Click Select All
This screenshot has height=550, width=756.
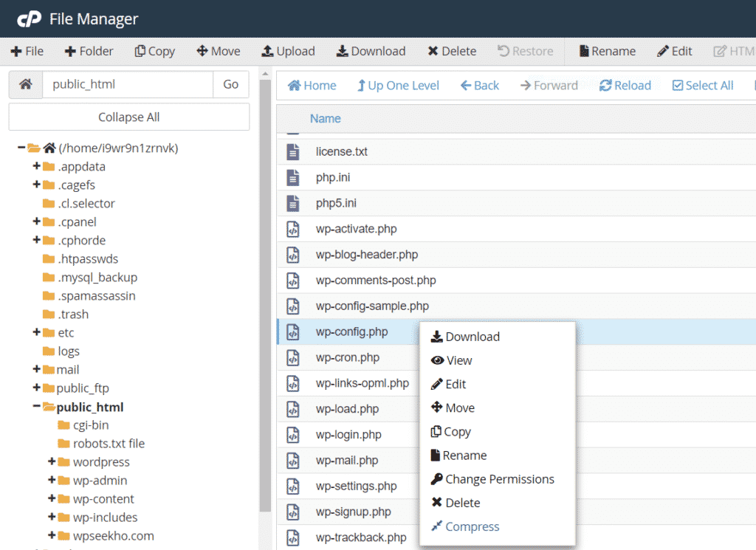[x=703, y=86]
